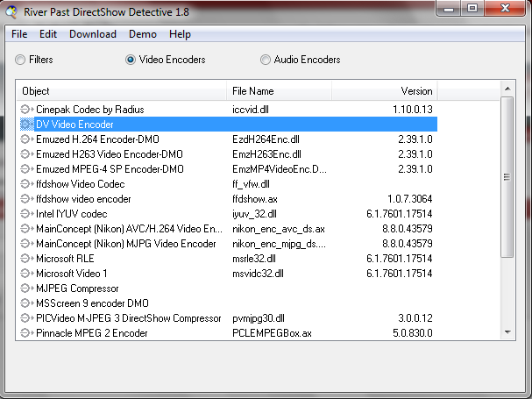Click the scrollbar up arrow
Image resolution: width=532 pixels, height=399 pixels.
(x=507, y=89)
